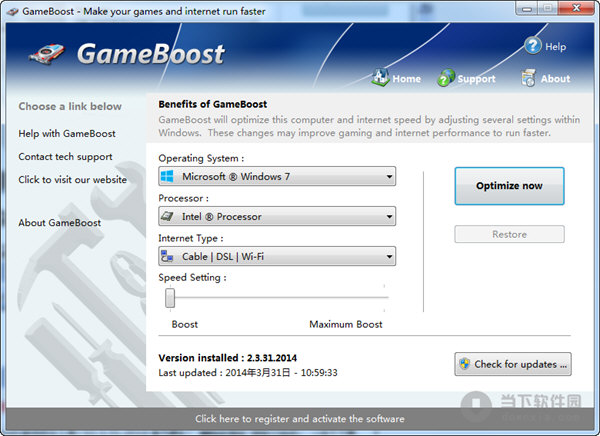Viewport: 600px width, 436px height.
Task: Go to the Home menu label
Action: pos(406,79)
